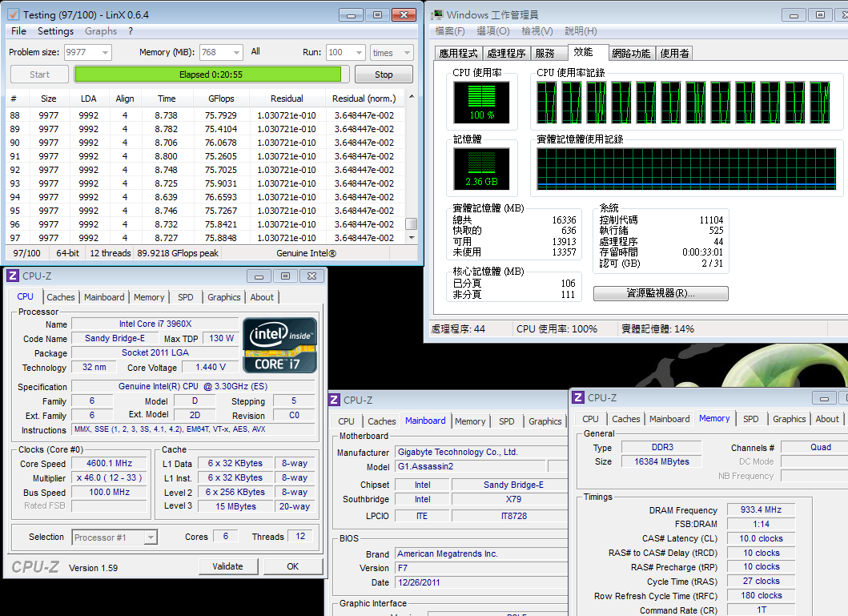Image resolution: width=848 pixels, height=616 pixels.
Task: Click the disabled Start button in LinX
Action: pos(39,74)
